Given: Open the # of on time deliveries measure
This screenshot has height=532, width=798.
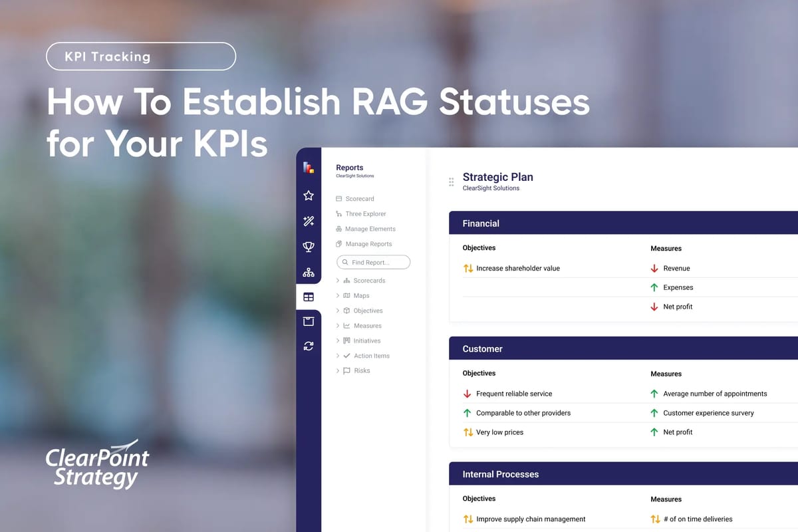Looking at the screenshot, I should coord(698,519).
